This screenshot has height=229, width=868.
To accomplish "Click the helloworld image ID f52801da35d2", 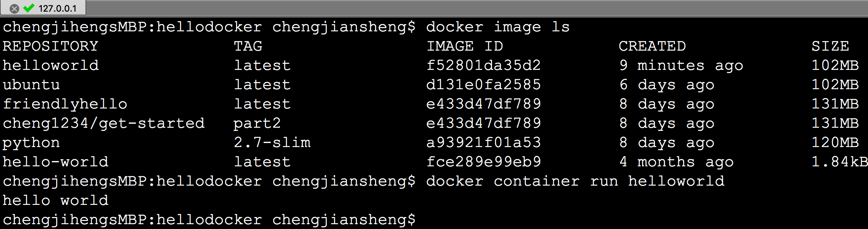I will [x=483, y=65].
